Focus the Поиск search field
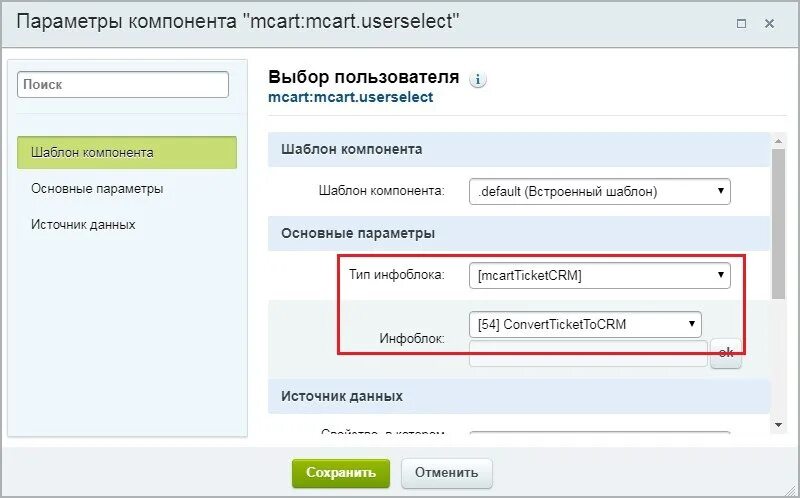Screen dimensions: 800x498 (x=122, y=84)
